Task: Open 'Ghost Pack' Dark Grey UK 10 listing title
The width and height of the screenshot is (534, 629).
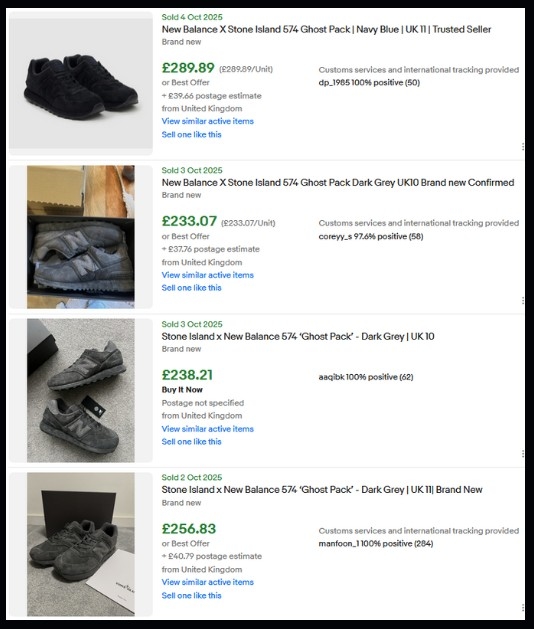Action: coord(298,336)
